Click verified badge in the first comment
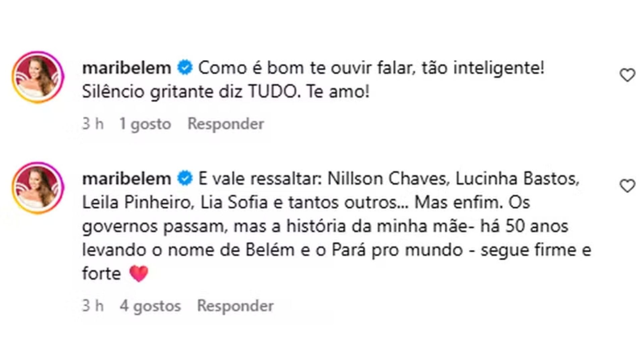 tap(185, 68)
